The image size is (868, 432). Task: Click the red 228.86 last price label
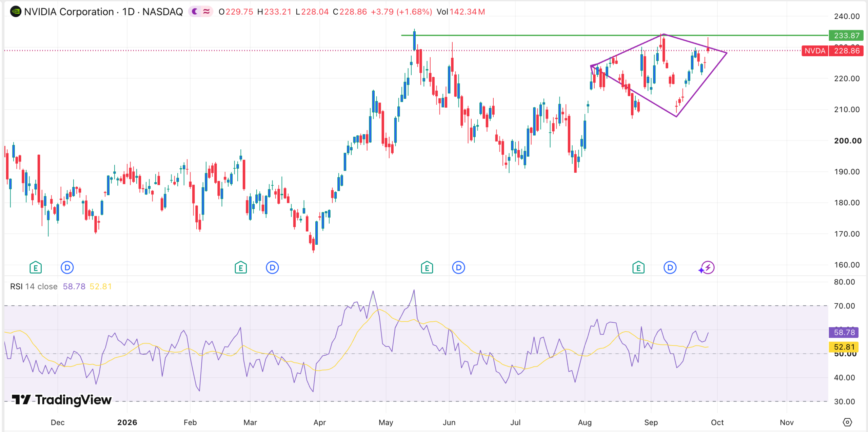[846, 51]
